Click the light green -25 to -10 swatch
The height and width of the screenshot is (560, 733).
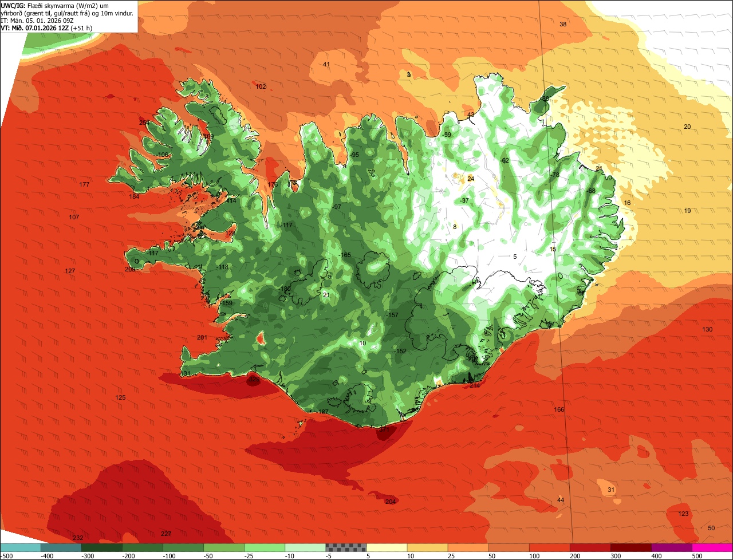tap(265, 547)
